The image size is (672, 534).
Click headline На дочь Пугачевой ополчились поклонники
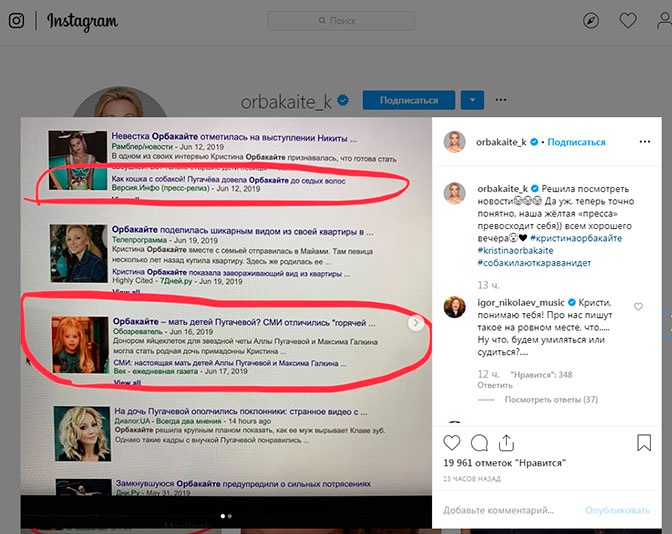240,411
